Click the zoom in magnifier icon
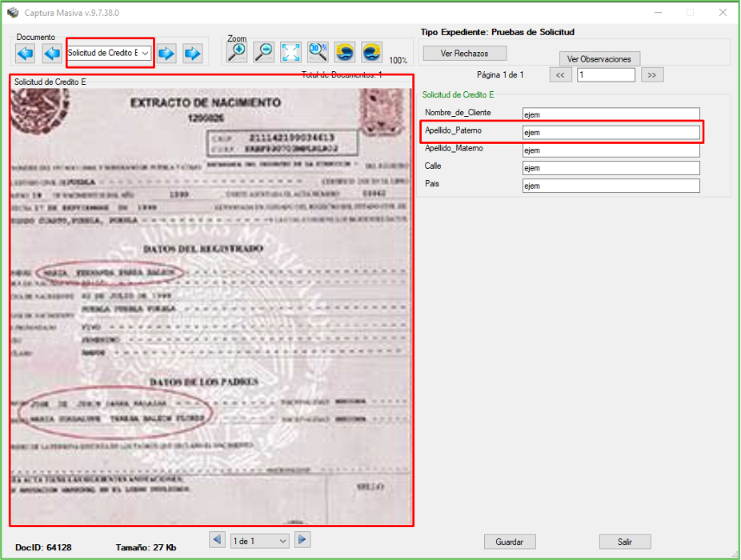Viewport: 741px width, 560px height. tap(237, 52)
